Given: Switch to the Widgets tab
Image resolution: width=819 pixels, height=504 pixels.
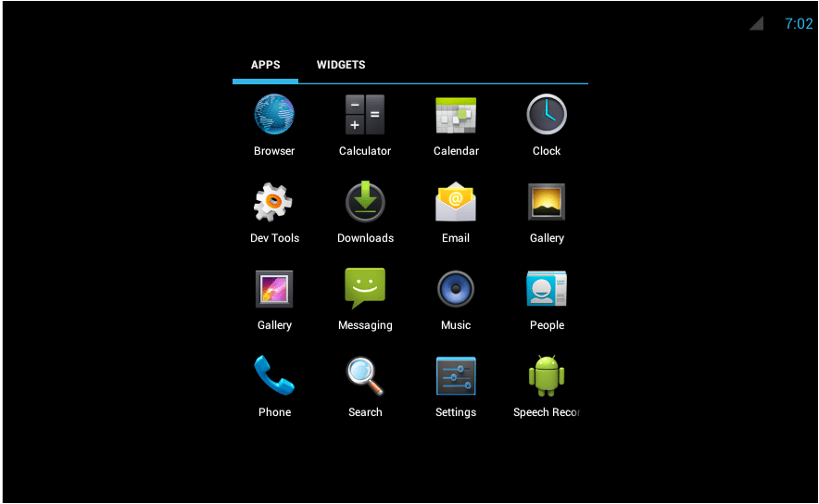Looking at the screenshot, I should pos(341,65).
